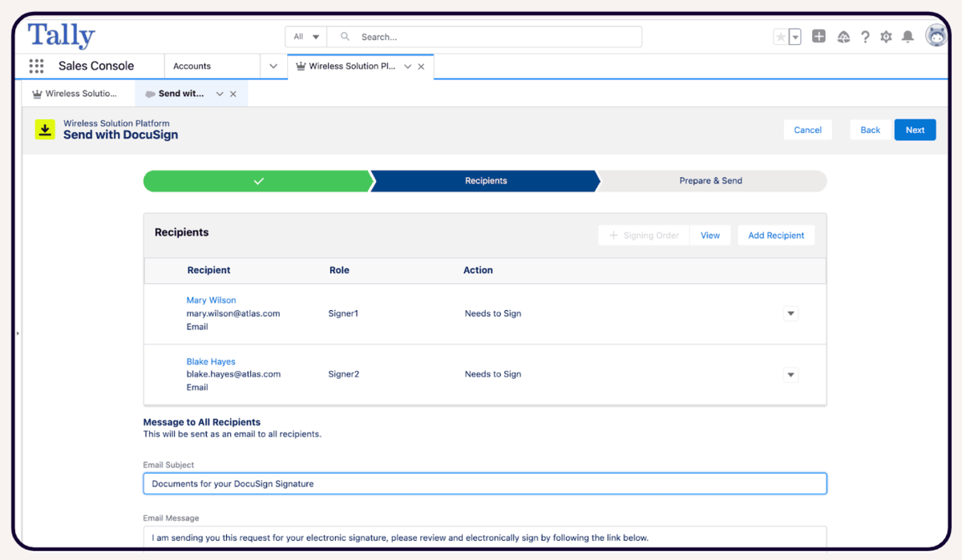Expand Mary Wilson's row action dropdown
This screenshot has width=962, height=560.
click(x=790, y=314)
